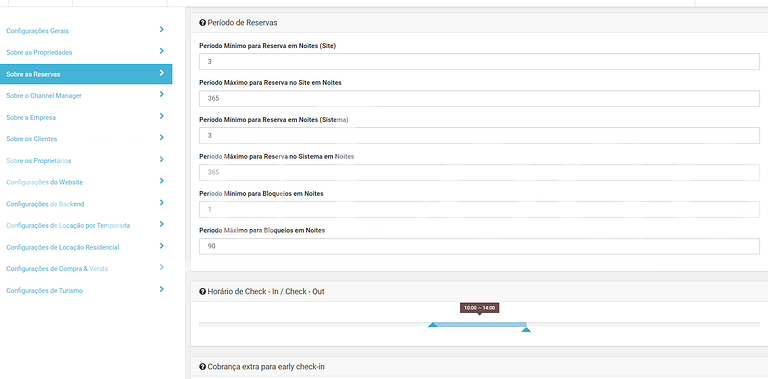The image size is (768, 379).
Task: Click the check-in slider left handle
Action: [432, 325]
